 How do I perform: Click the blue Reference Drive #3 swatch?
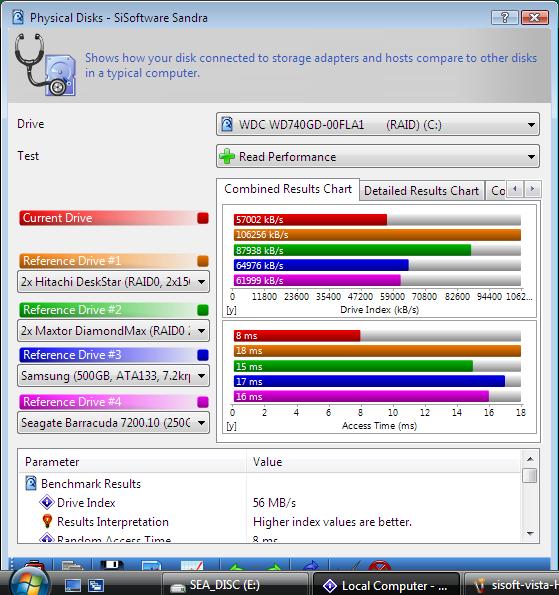[x=203, y=355]
